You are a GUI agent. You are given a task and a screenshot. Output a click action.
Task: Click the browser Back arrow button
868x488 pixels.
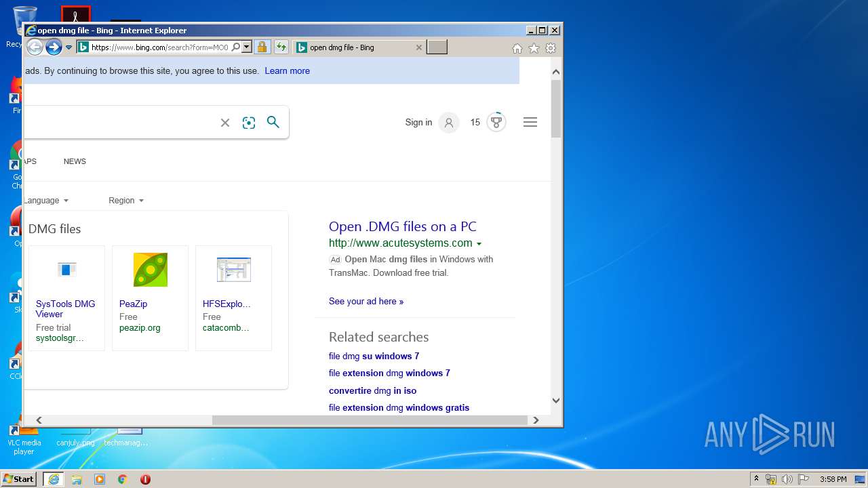pyautogui.click(x=35, y=47)
